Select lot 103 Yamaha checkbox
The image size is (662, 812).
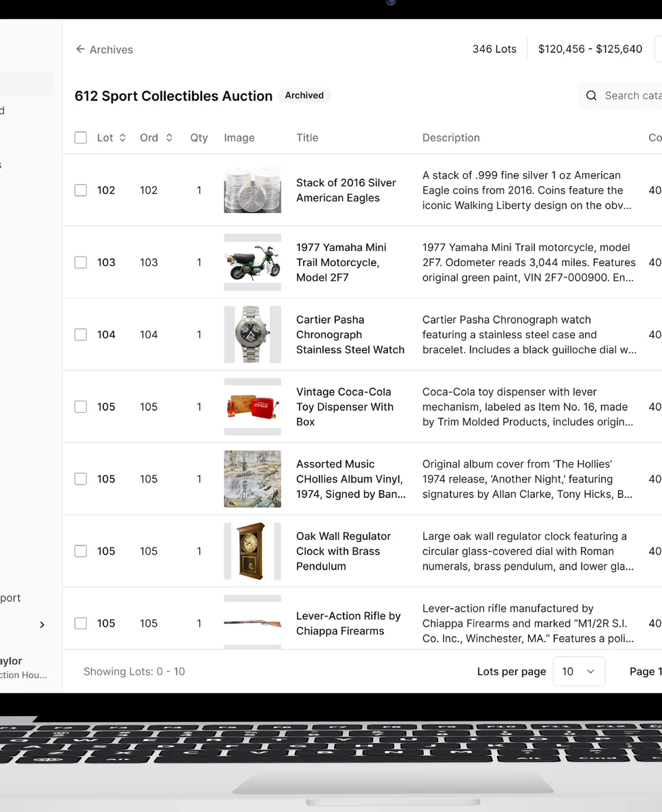click(80, 263)
